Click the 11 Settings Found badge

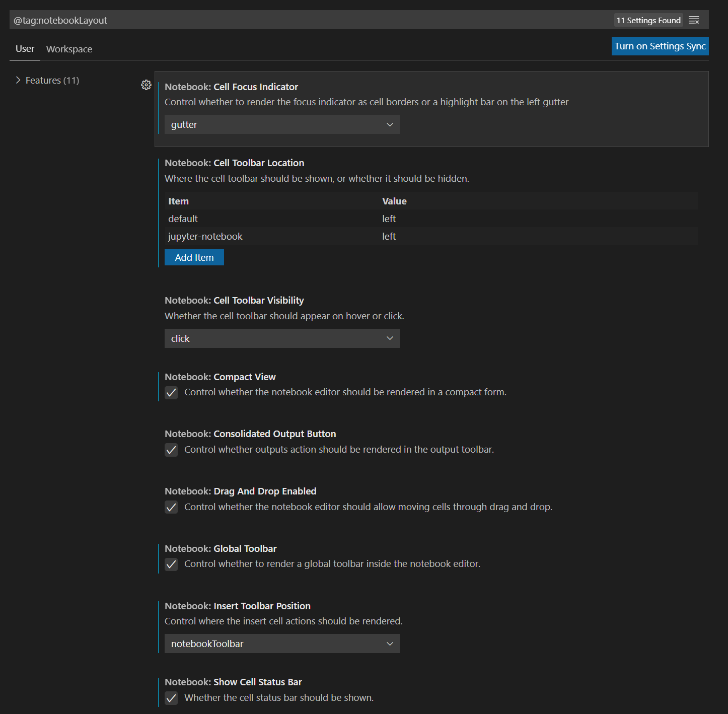(x=648, y=20)
